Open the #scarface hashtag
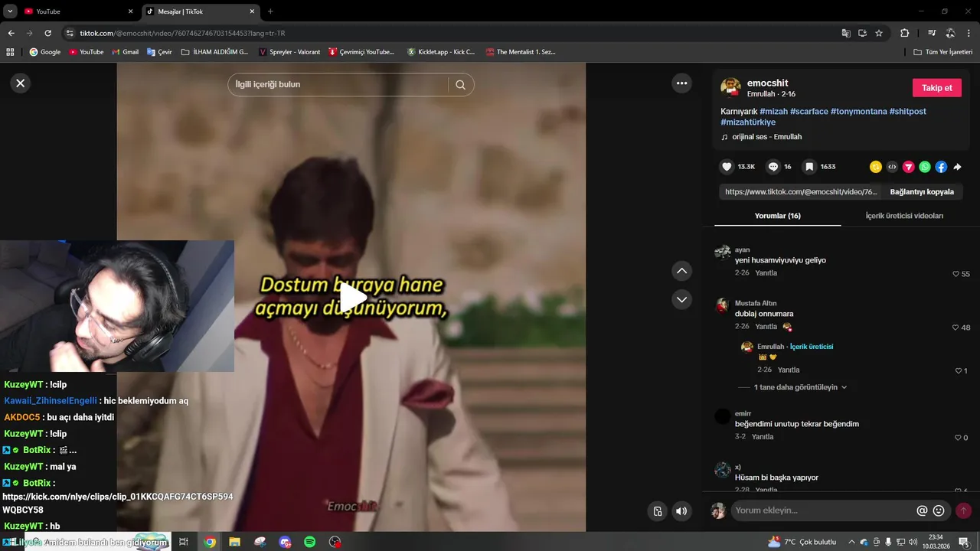Image resolution: width=980 pixels, height=551 pixels. coord(808,112)
